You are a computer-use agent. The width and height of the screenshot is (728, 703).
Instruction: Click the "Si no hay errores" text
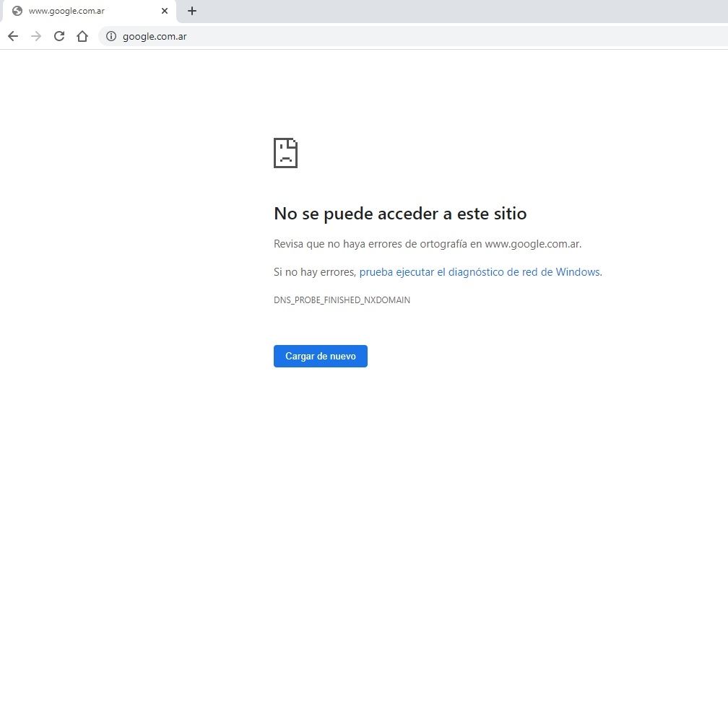315,272
